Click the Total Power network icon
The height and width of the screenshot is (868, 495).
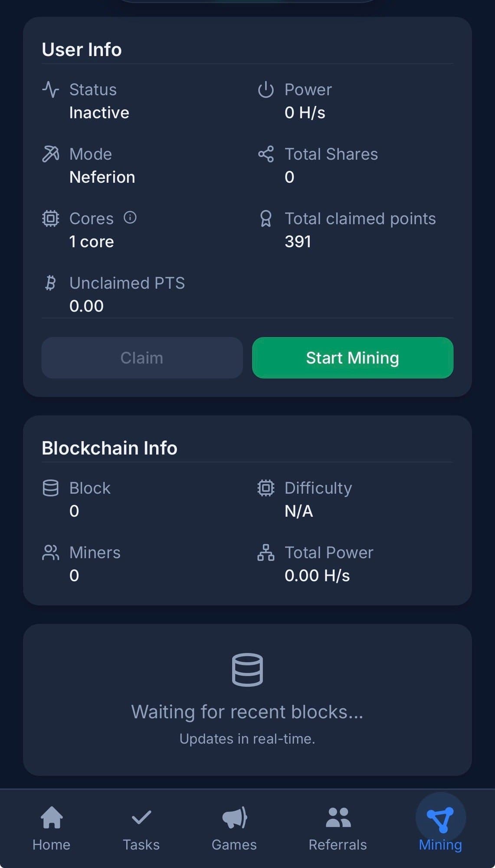[266, 552]
